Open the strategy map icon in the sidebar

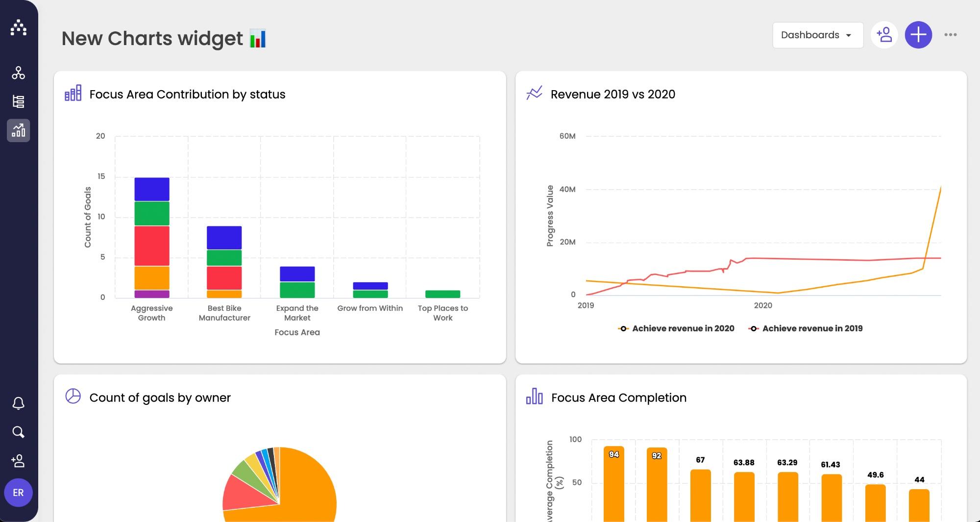[19, 73]
